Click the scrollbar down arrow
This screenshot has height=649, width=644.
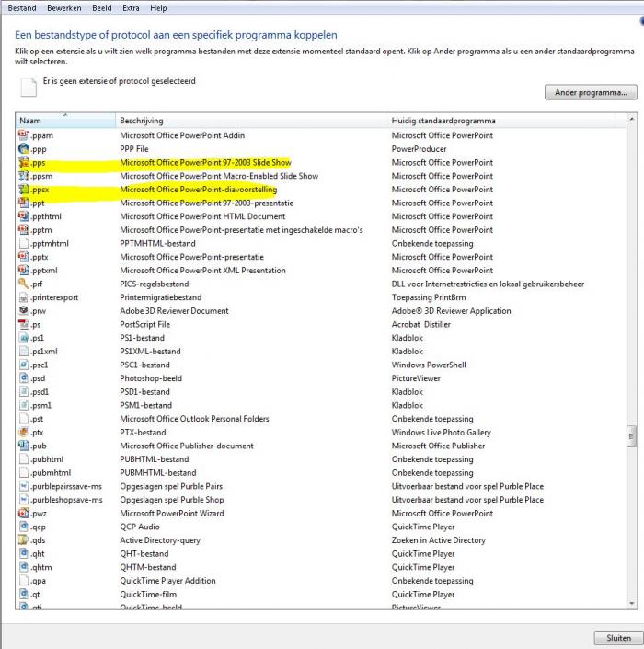tap(632, 604)
